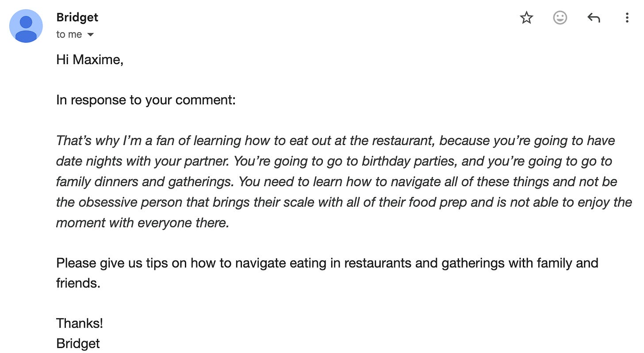Image resolution: width=644 pixels, height=353 pixels.
Task: Click the italic line starting 'date nights with'
Action: [x=334, y=161]
